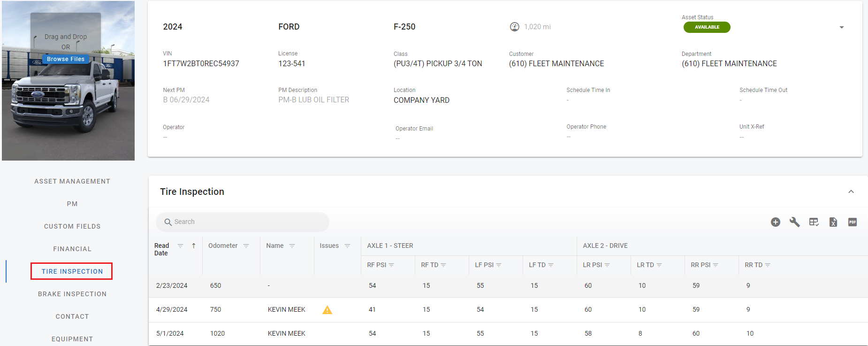Screen dimensions: 868x346
Task: Go to the PM section
Action: pos(72,204)
